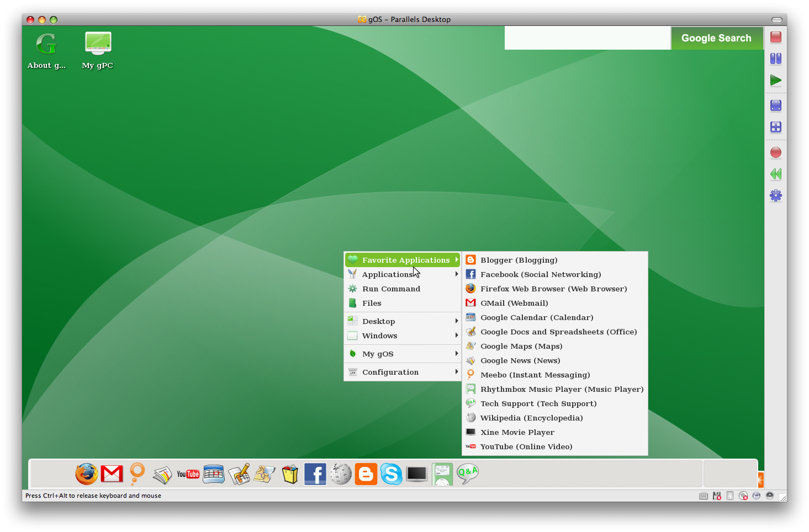
Task: Select Xine Movie Player entry
Action: (554, 432)
